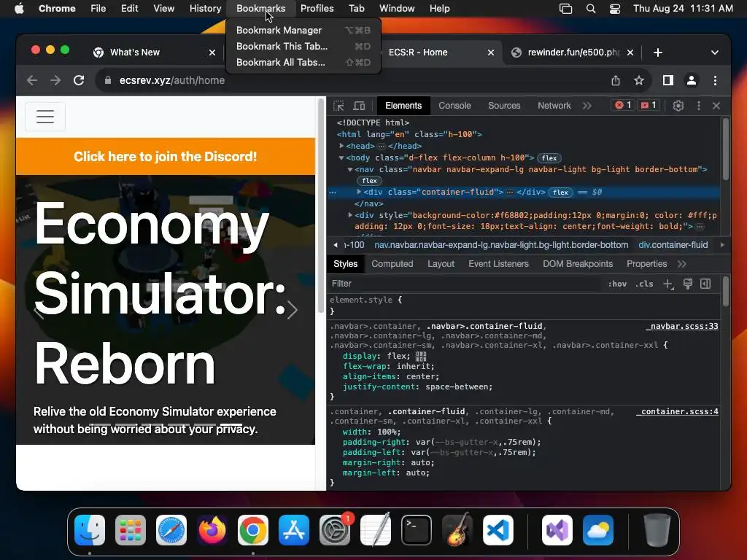Image resolution: width=747 pixels, height=560 pixels.
Task: Show more Styles pane tabs chevron
Action: pos(682,264)
